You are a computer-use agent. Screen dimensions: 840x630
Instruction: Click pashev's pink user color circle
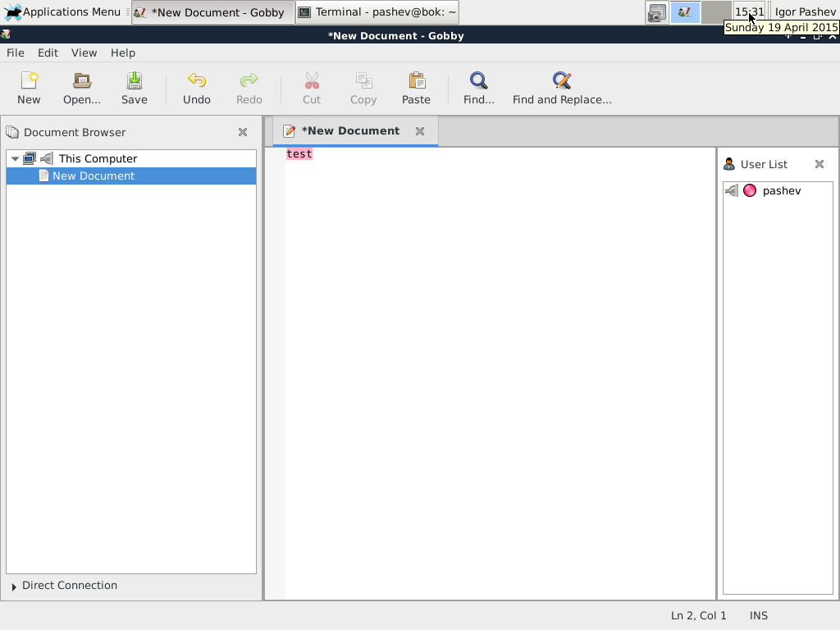click(x=750, y=190)
